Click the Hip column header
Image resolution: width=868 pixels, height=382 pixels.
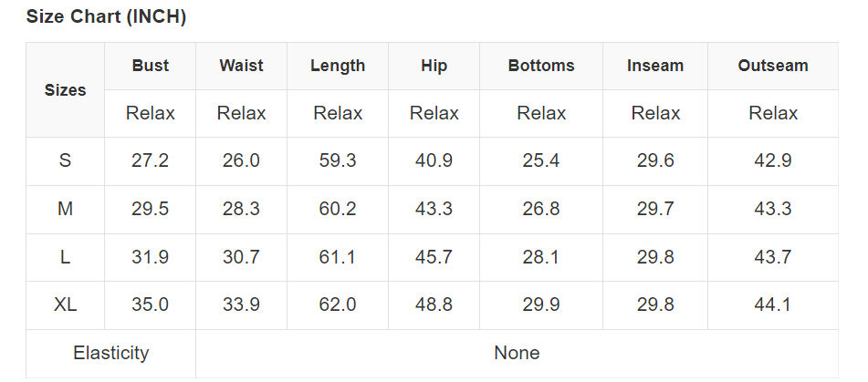click(x=434, y=66)
